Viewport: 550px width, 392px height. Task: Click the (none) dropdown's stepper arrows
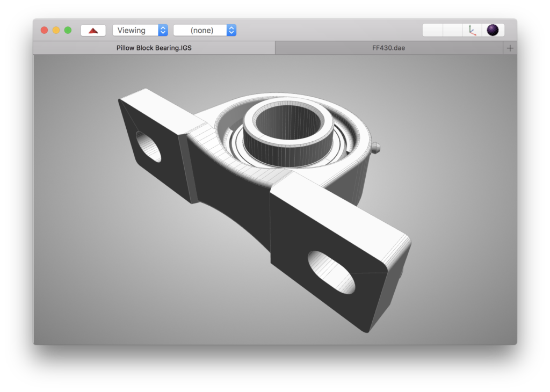coord(231,30)
